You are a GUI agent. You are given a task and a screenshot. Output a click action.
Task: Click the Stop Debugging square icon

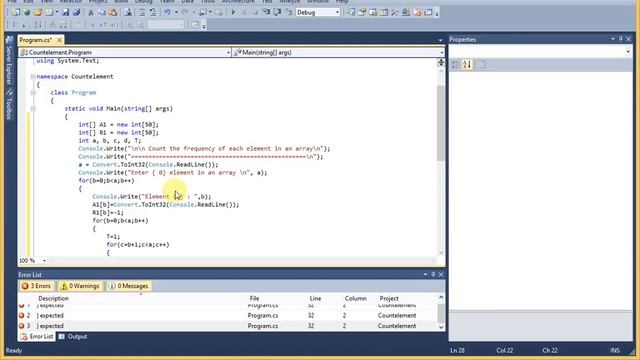point(255,12)
